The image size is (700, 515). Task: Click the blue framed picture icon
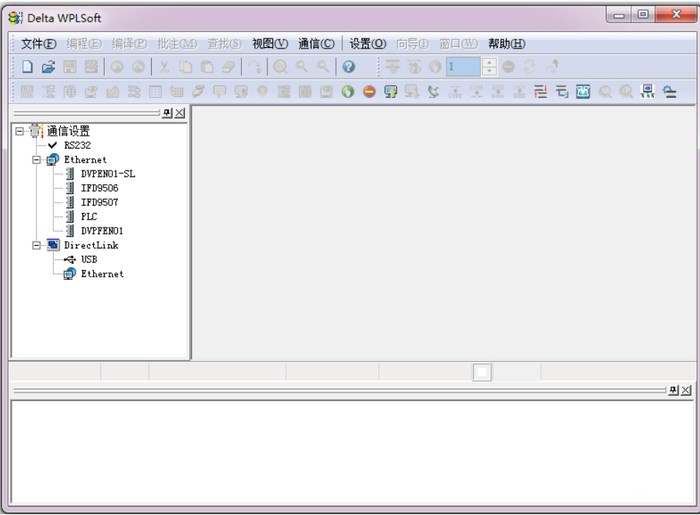click(583, 92)
